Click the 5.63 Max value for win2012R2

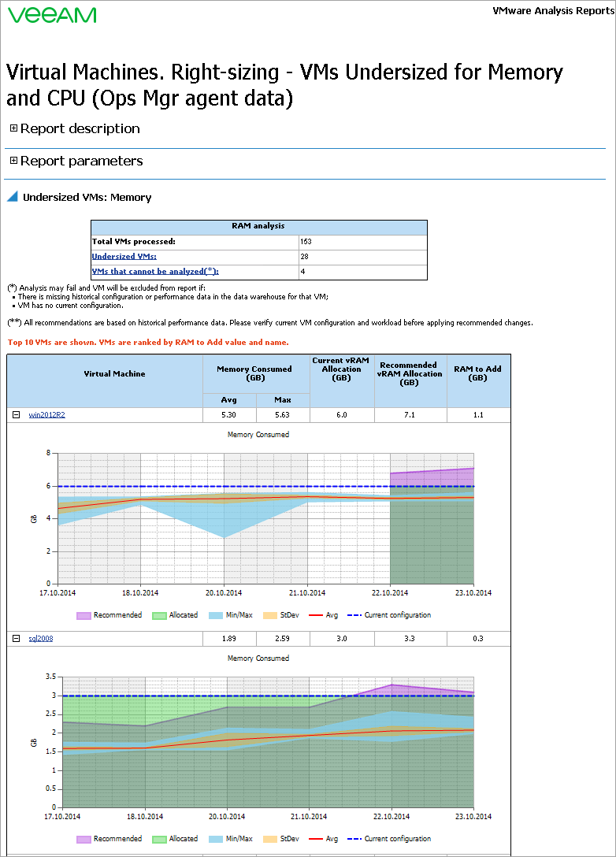[x=283, y=415]
